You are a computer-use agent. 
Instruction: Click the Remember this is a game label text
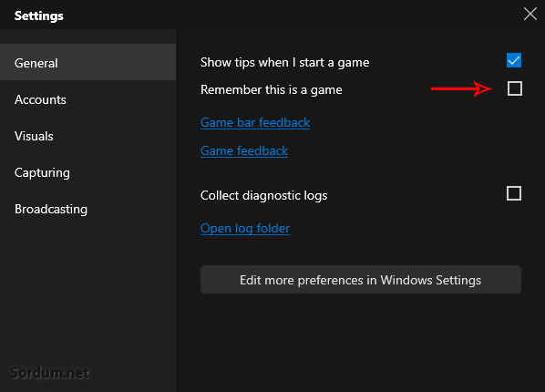click(271, 90)
